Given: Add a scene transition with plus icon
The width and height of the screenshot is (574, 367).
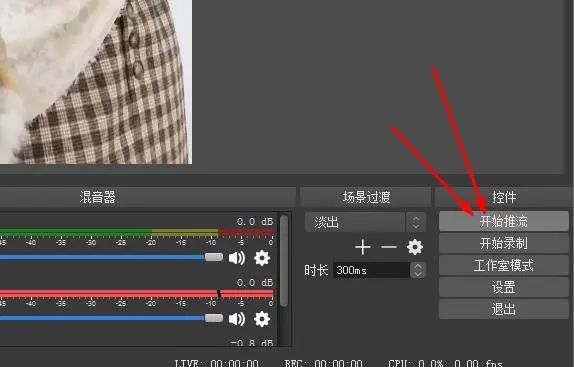Looking at the screenshot, I should click(362, 247).
